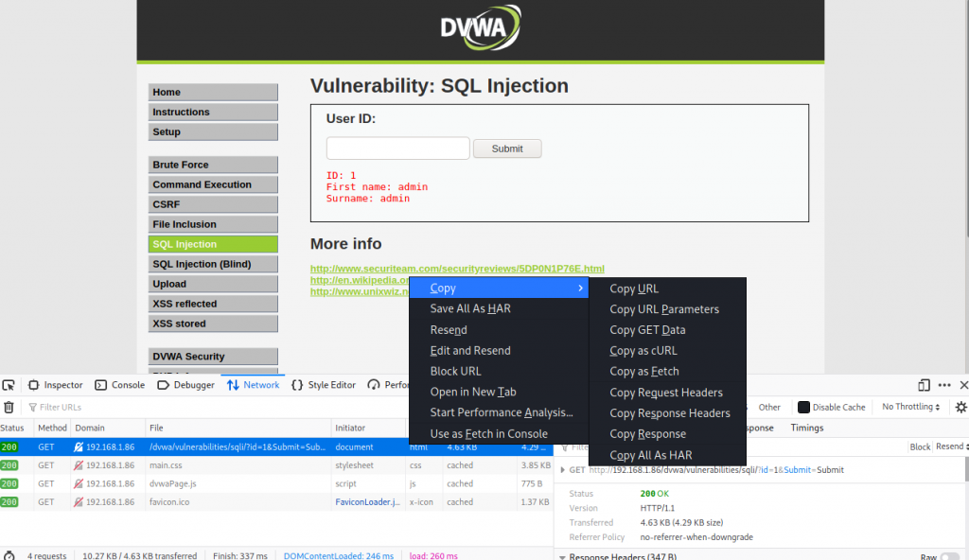969x560 pixels.
Task: Click the performance analysis stopwatch icon
Action: coord(9,555)
